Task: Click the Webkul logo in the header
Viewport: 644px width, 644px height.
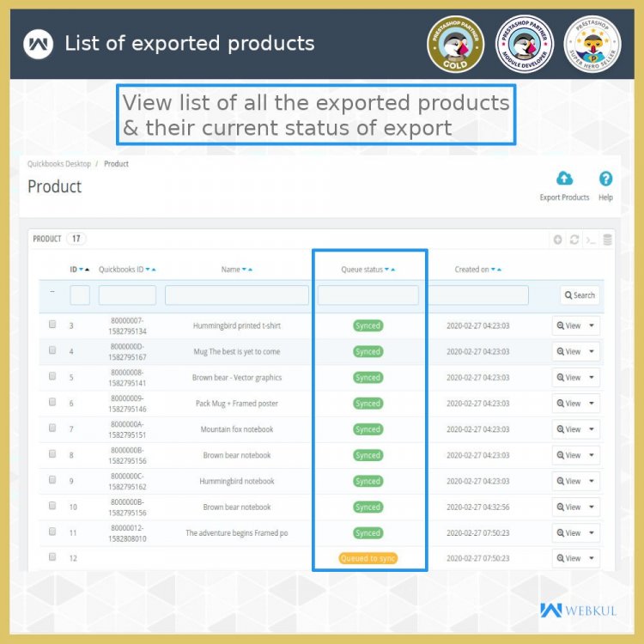Action: [38, 44]
